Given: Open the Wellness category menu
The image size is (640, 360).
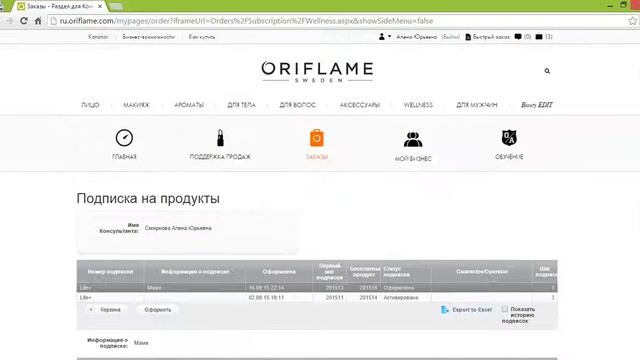Looking at the screenshot, I should click(x=418, y=105).
